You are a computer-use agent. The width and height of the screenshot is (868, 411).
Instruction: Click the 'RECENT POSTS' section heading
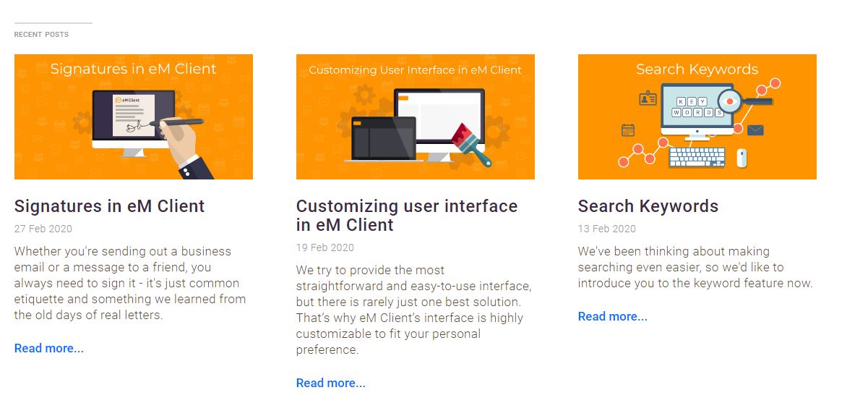(42, 35)
